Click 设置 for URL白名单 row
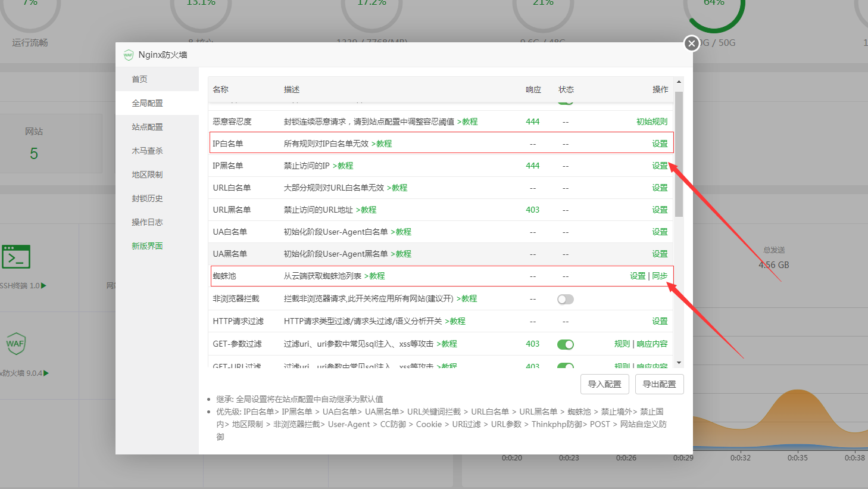This screenshot has height=489, width=868. [x=660, y=188]
